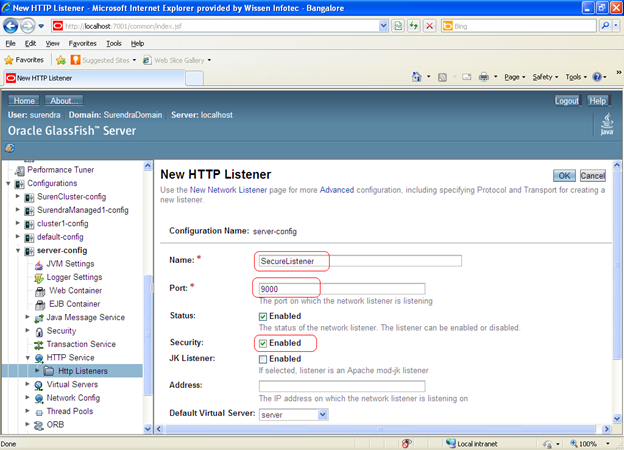Click the EJB Container icon
624x450 pixels.
point(40,304)
